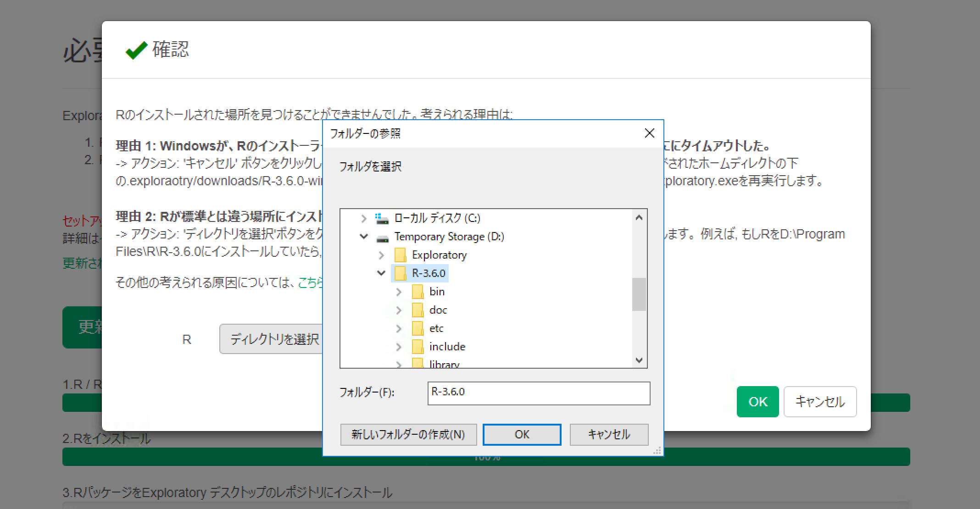This screenshot has width=980, height=509.
Task: Expand the doc subfolder
Action: click(x=399, y=310)
